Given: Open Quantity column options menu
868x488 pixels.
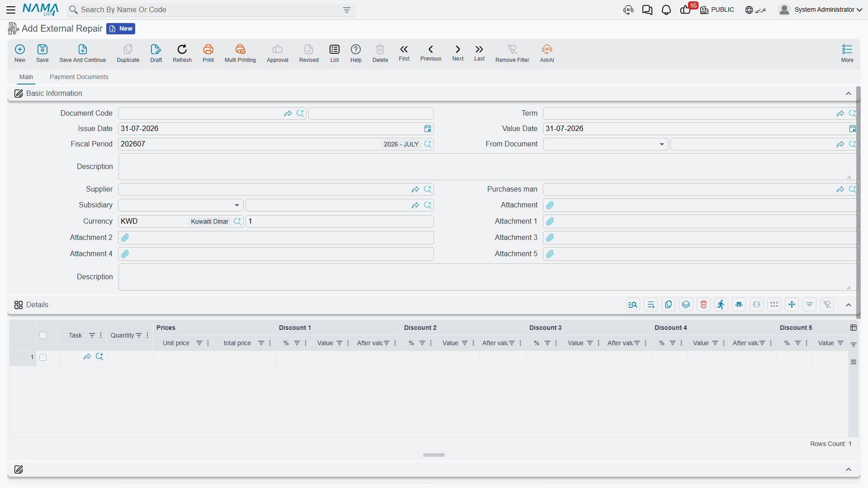Looking at the screenshot, I should [x=147, y=335].
